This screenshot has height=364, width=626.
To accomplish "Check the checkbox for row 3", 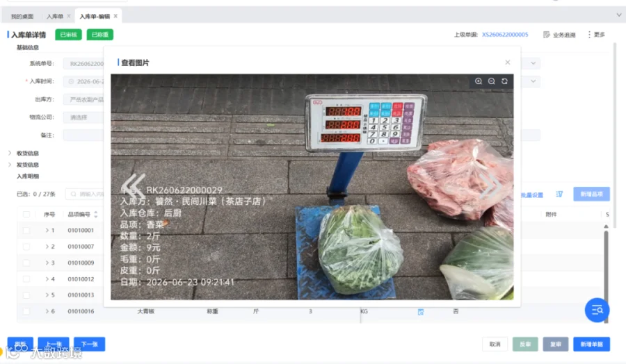I will [x=26, y=263].
